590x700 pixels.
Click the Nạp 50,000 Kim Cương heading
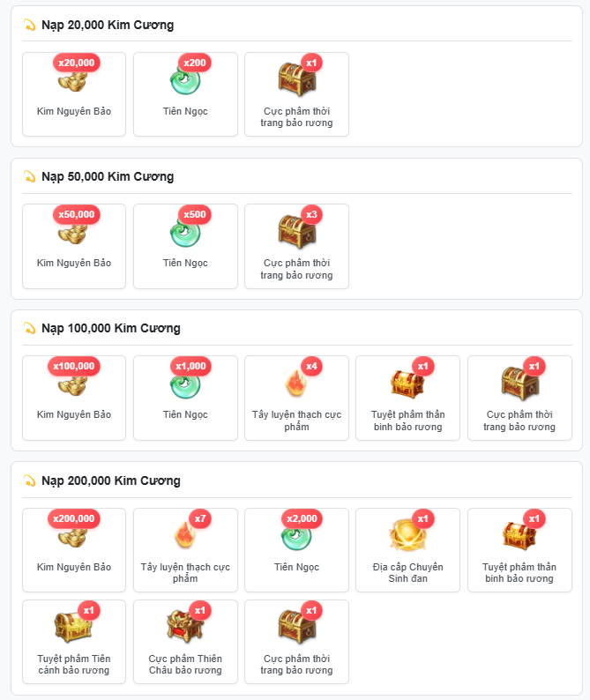[108, 177]
